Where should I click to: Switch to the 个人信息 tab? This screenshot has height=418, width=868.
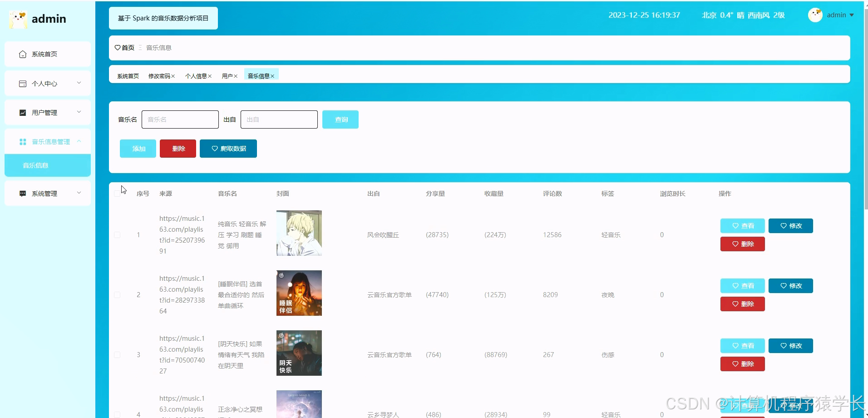point(196,76)
